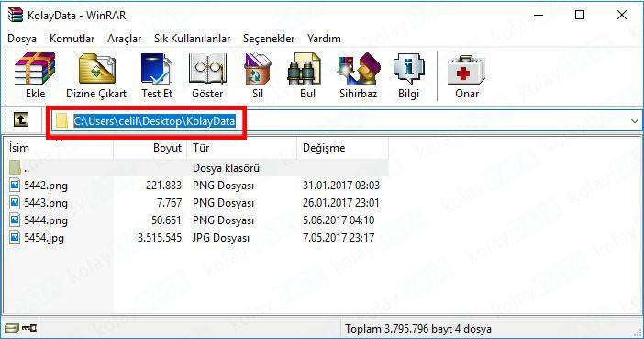Click the Ekle (add) toolbar icon

coord(35,69)
